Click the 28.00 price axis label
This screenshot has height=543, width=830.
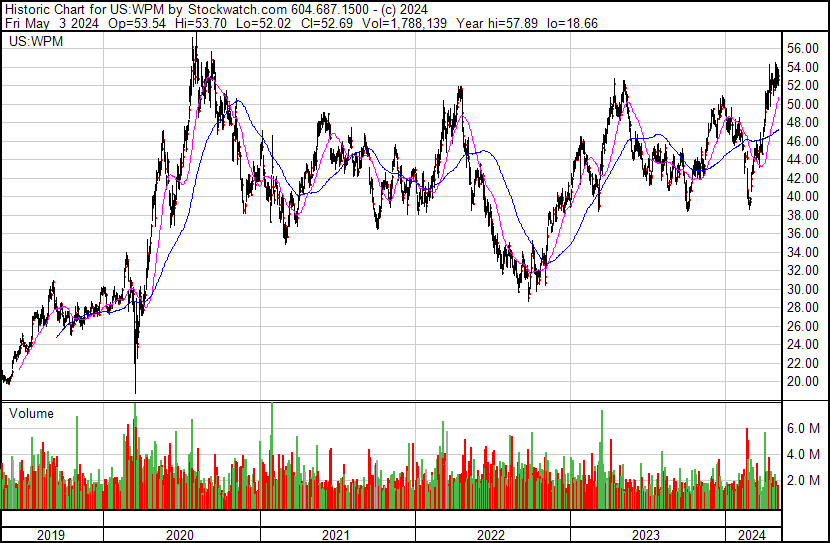[802, 307]
